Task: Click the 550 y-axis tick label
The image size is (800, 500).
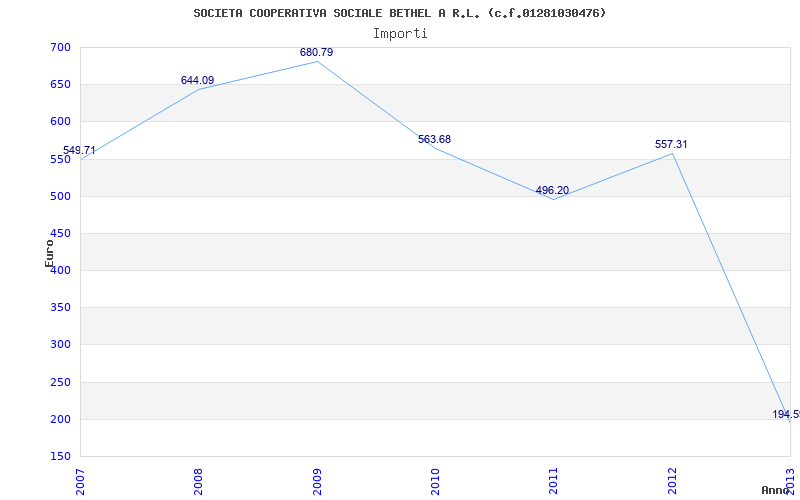Action: 60,159
